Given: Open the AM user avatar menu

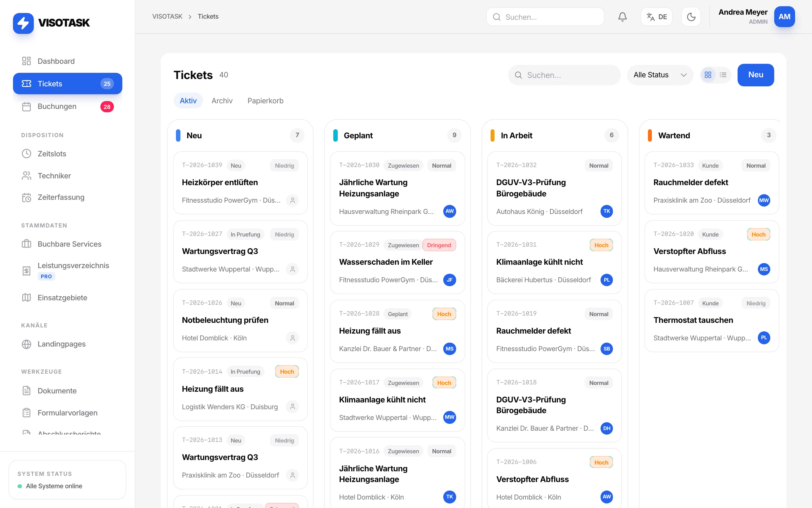Looking at the screenshot, I should [x=784, y=17].
